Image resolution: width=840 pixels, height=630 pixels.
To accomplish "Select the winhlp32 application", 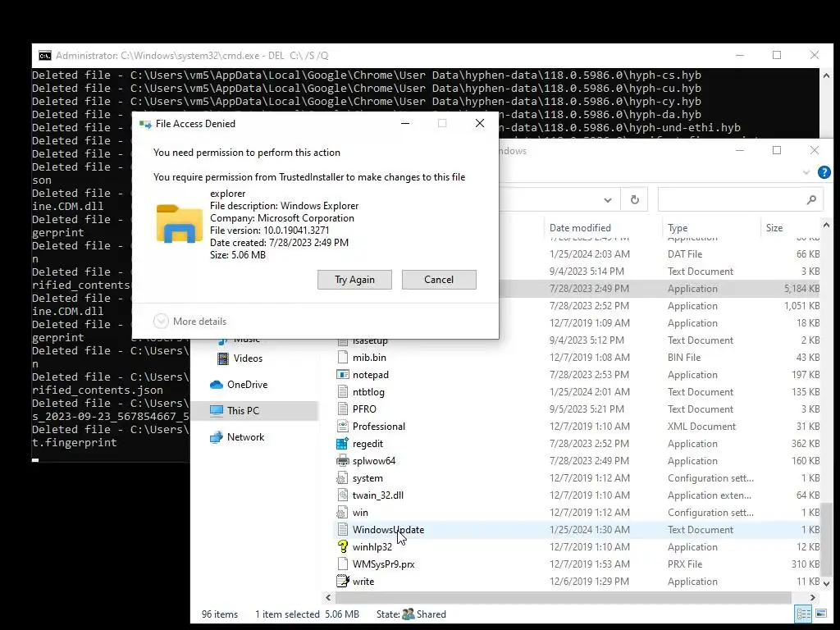I will click(372, 547).
